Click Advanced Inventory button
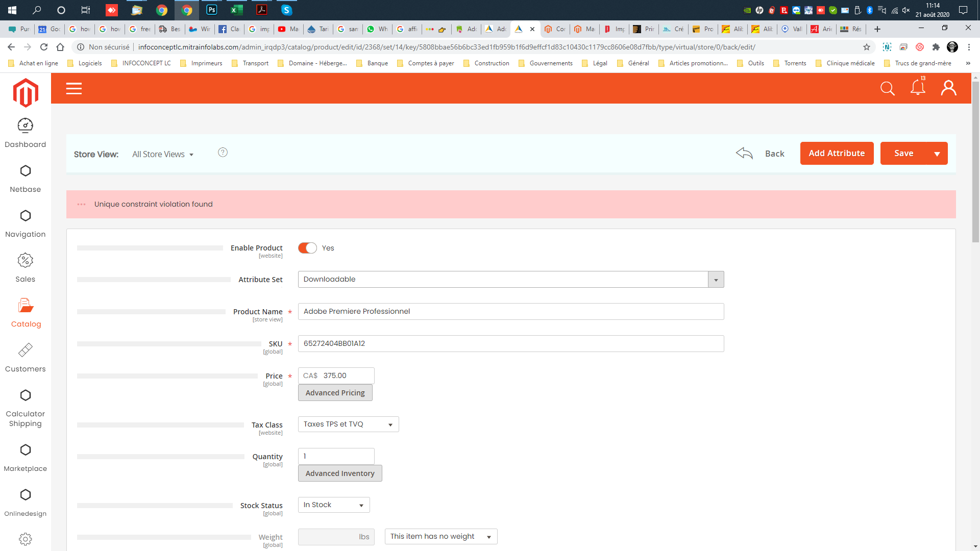 [340, 473]
